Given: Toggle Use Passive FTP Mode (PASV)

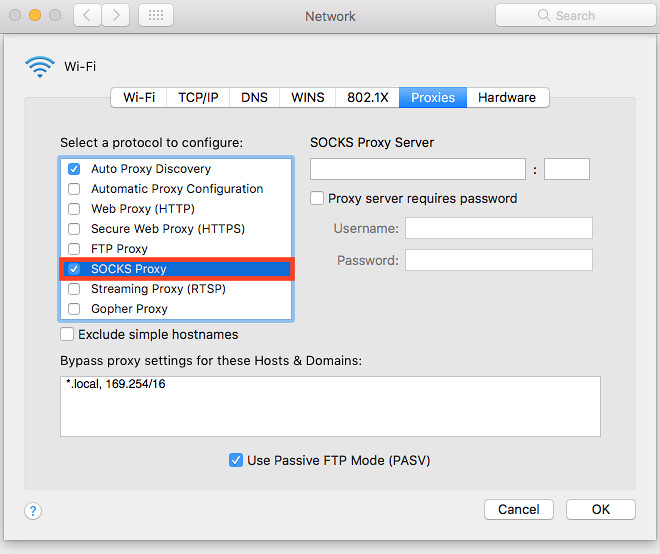Looking at the screenshot, I should [x=236, y=460].
